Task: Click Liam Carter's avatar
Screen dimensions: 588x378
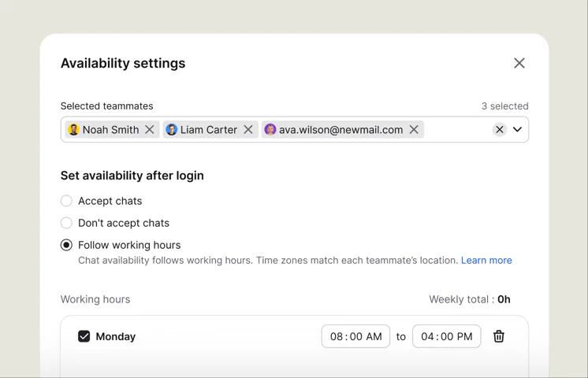Action: (171, 130)
